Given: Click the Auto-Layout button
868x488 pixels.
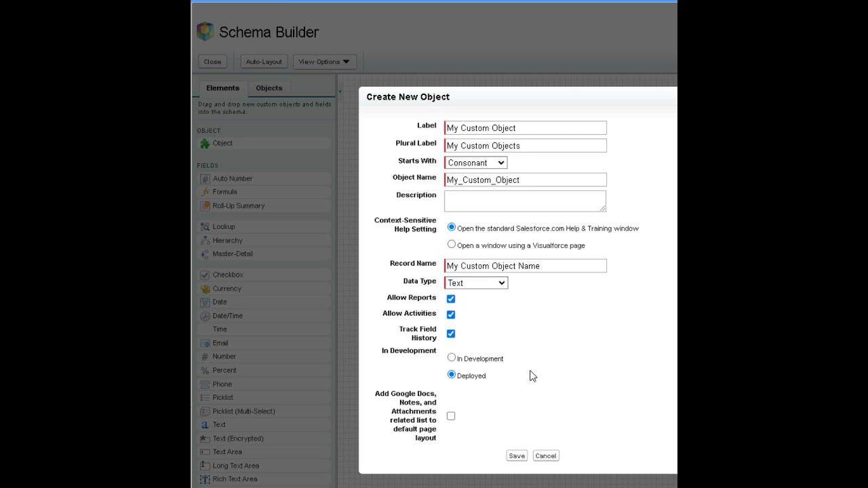Looking at the screenshot, I should tap(264, 62).
